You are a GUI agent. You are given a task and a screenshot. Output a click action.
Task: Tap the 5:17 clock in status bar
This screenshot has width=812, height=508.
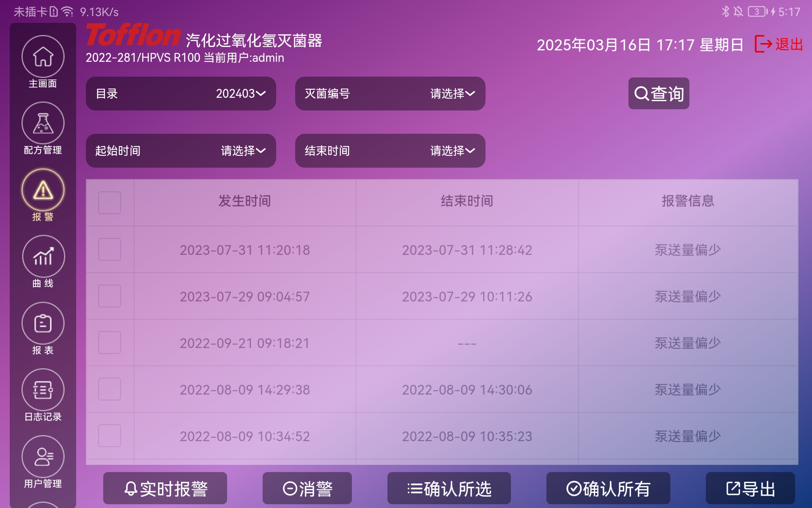click(789, 11)
